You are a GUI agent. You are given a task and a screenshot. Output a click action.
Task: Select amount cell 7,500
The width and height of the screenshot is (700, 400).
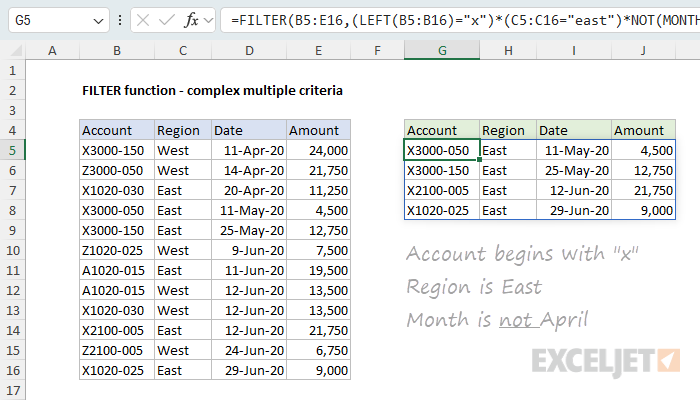(318, 250)
